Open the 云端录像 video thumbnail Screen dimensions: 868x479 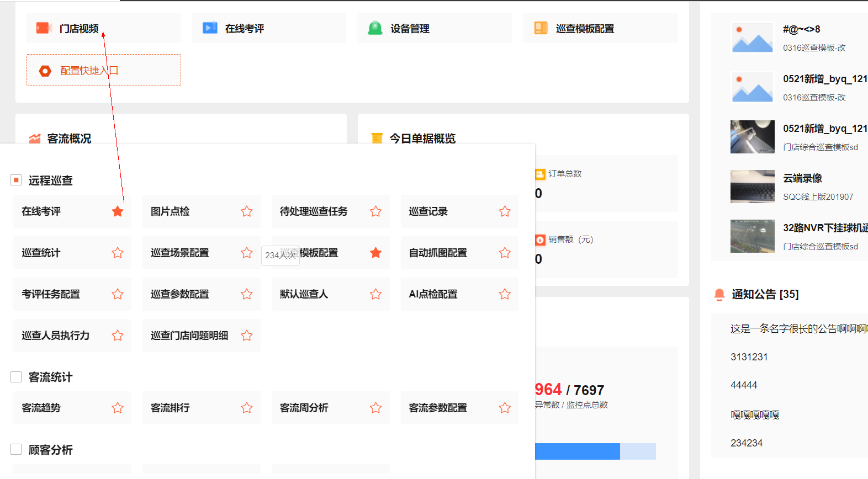pyautogui.click(x=752, y=187)
